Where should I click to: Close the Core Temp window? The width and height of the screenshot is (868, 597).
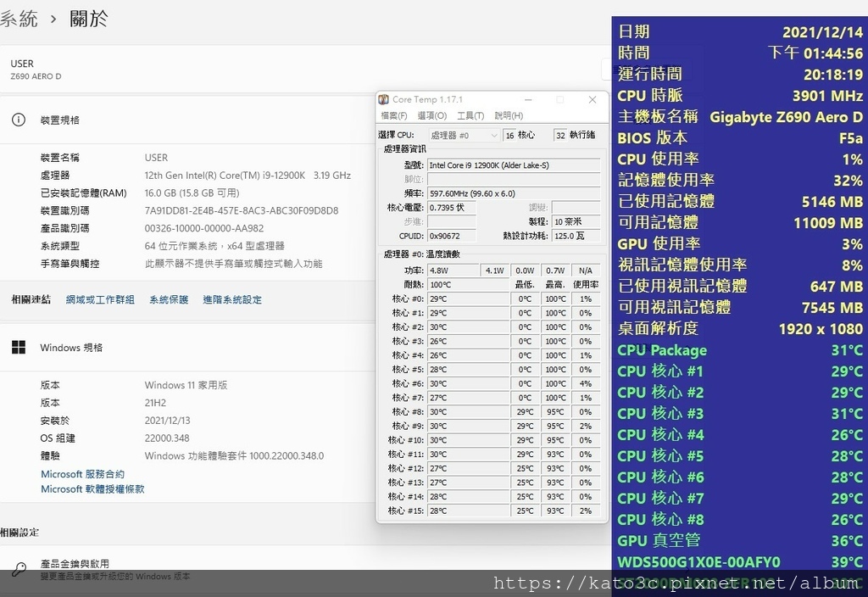click(x=593, y=100)
